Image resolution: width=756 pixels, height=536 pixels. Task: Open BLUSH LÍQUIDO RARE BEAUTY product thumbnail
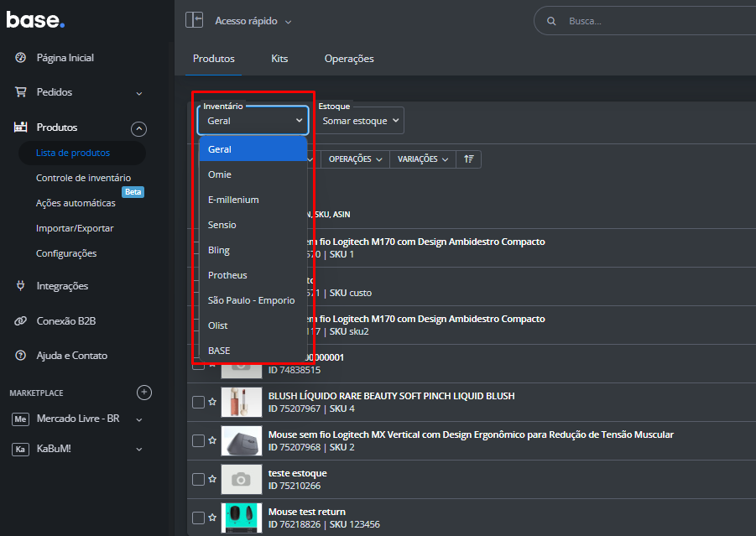pyautogui.click(x=242, y=402)
